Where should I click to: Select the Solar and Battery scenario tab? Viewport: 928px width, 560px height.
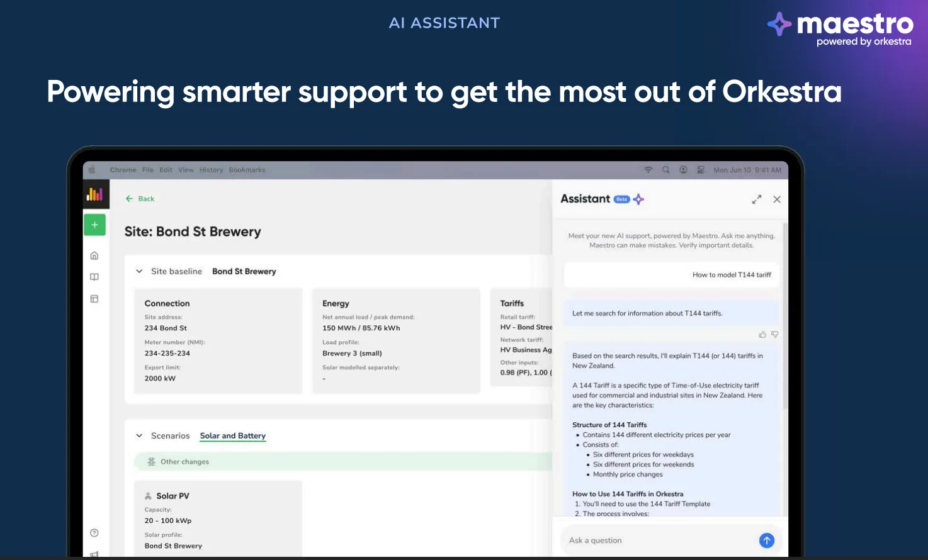[x=233, y=436]
